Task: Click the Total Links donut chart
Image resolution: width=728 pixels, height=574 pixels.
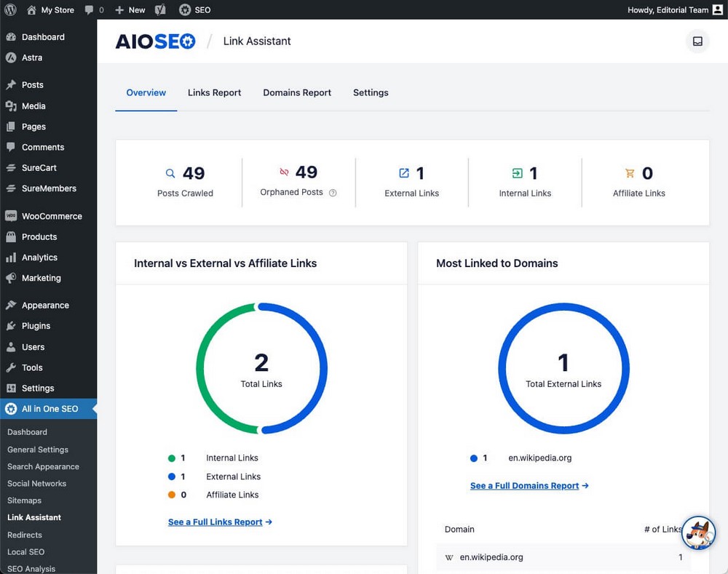Action: 261,368
